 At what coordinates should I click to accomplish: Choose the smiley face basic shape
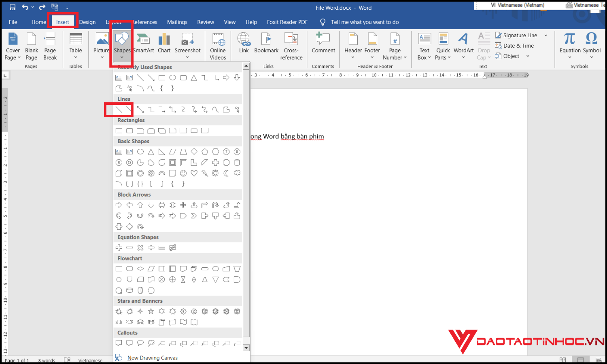click(x=183, y=174)
